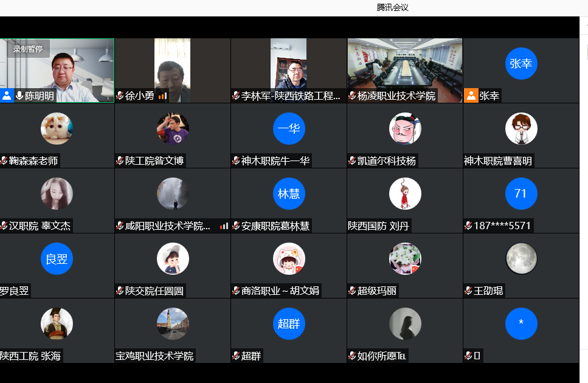Click the blue host icon beside 陈明明
Screen dimensions: 588x383
click(x=7, y=95)
